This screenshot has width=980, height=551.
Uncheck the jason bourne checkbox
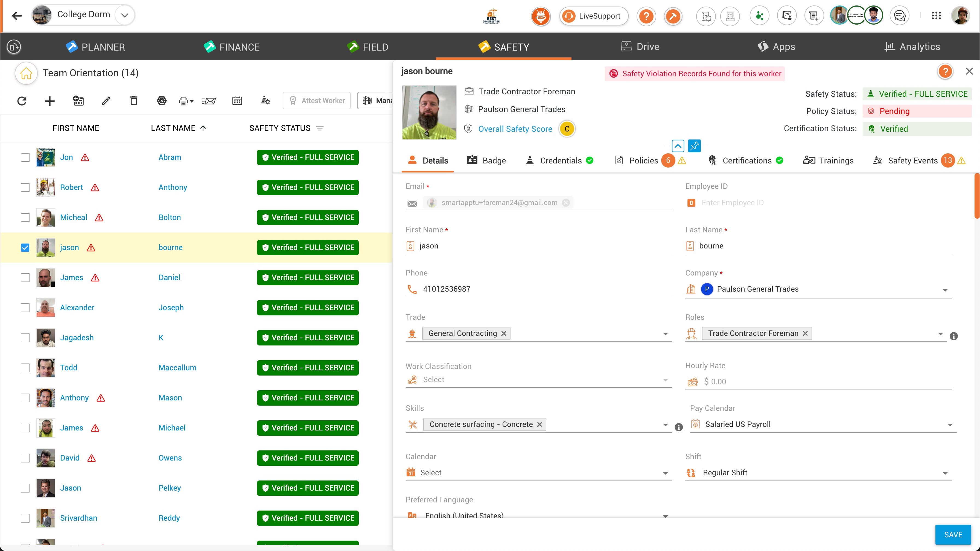coord(25,248)
